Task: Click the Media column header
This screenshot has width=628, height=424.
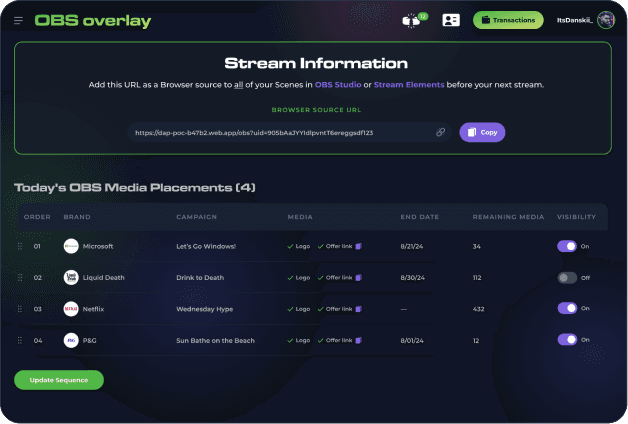Action: (x=300, y=217)
